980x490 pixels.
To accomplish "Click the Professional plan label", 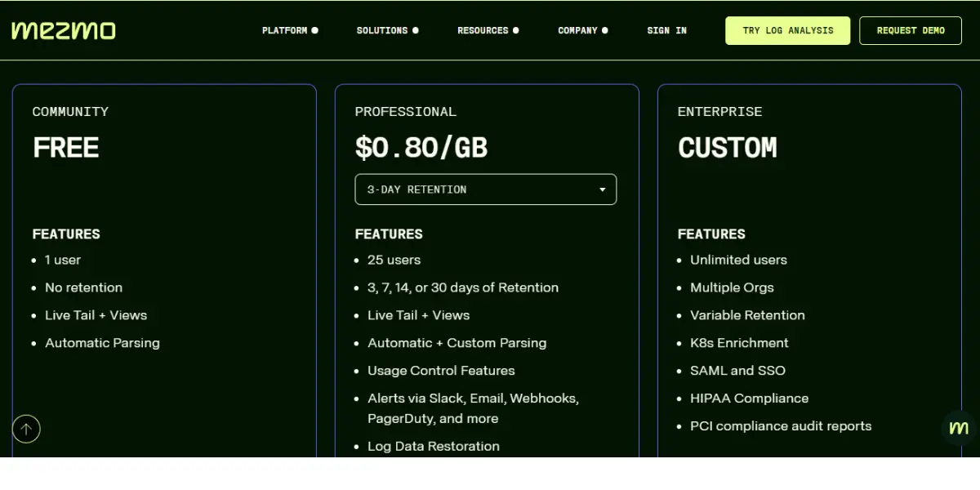I will pos(406,112).
